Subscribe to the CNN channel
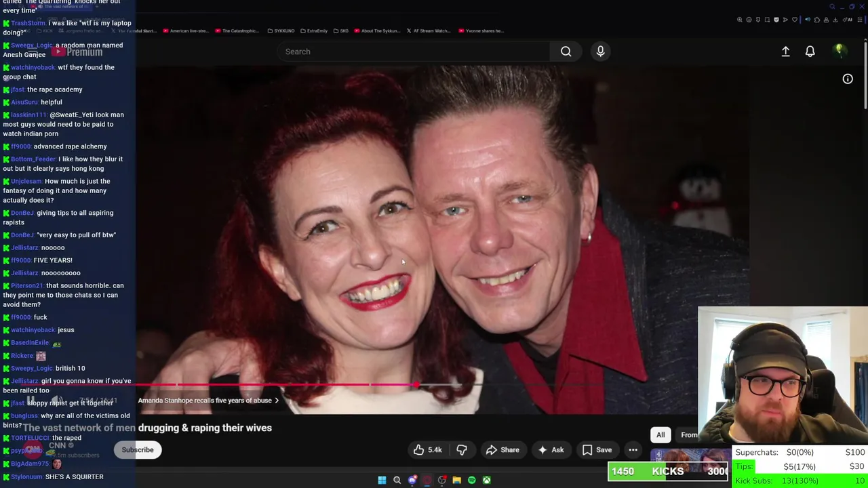Screen dimensions: 868x488 click(138, 450)
